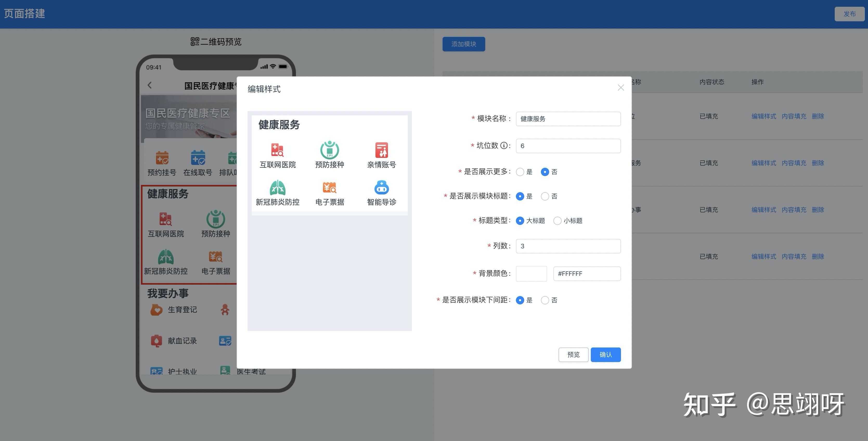Select the 生育登记 icon in phone preview
Screen dimensions: 868x441
click(x=156, y=309)
